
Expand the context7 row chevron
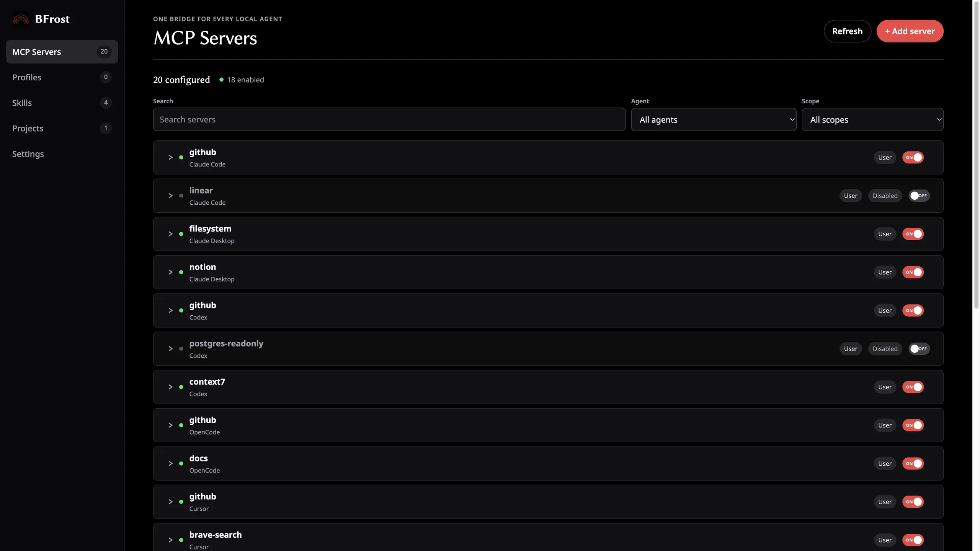170,387
